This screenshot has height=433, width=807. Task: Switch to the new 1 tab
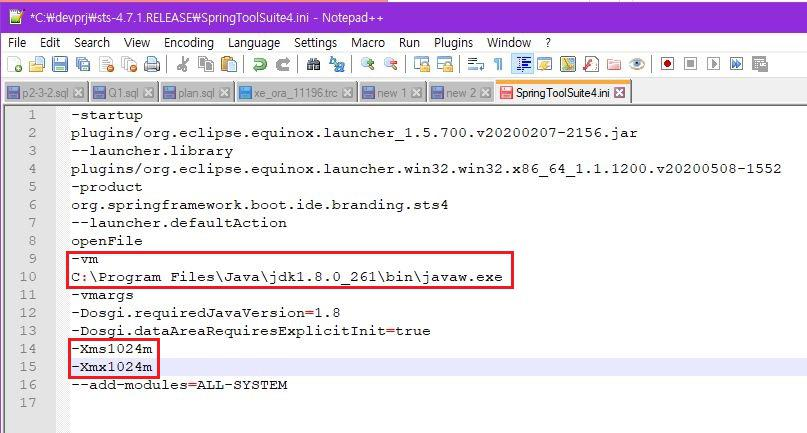pyautogui.click(x=392, y=93)
